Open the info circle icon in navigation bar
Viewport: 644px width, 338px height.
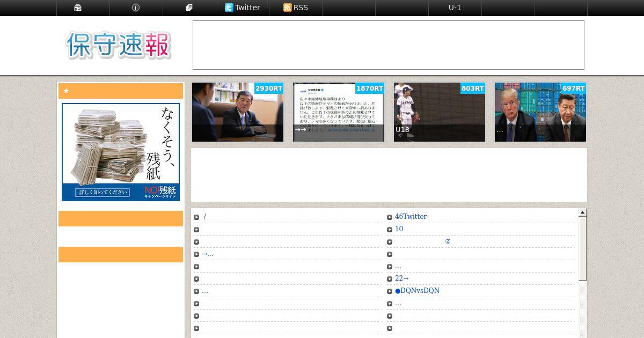tap(136, 8)
